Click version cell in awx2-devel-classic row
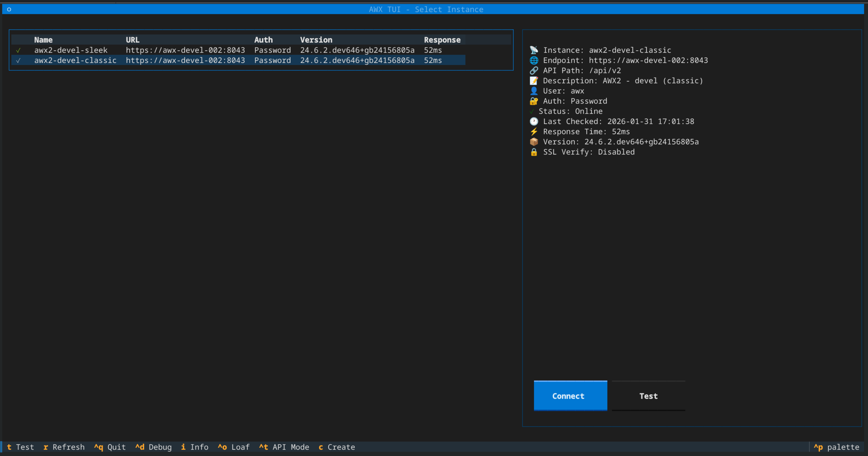868x456 pixels. [357, 60]
